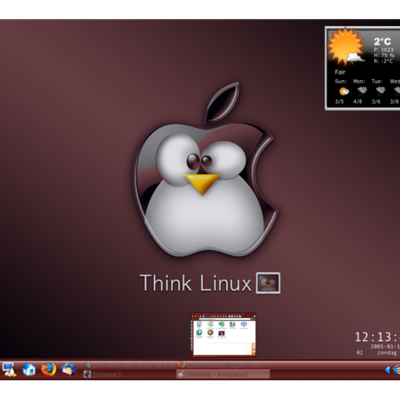Click the blue arrow to expand the system tray
This screenshot has height=400, width=400.
tap(387, 370)
